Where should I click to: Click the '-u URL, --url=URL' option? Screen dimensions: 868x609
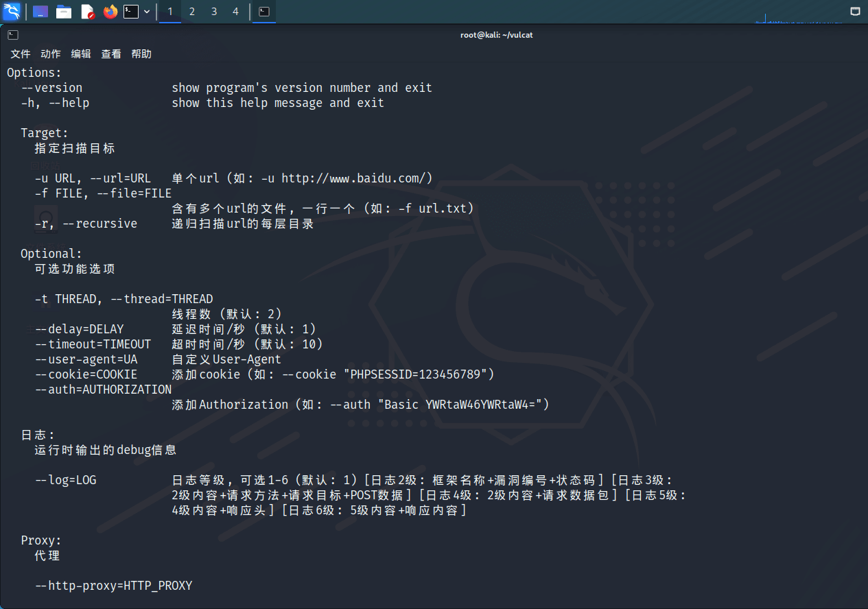pyautogui.click(x=93, y=178)
